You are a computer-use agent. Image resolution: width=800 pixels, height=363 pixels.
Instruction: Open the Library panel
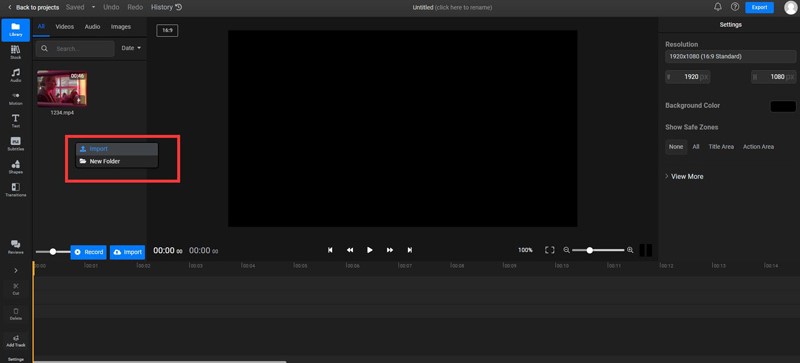point(15,30)
